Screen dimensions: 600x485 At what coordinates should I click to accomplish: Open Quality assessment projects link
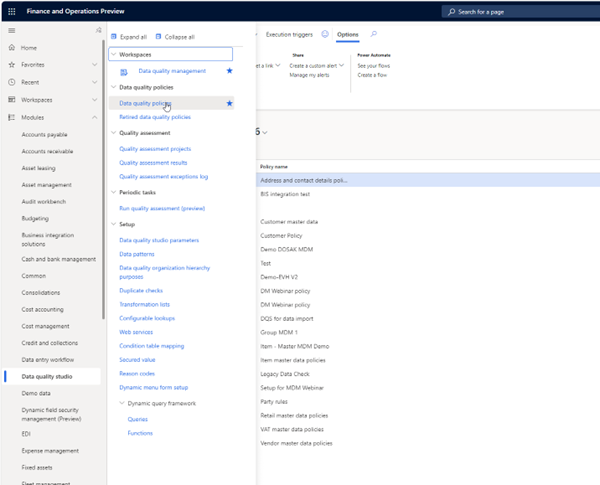[155, 149]
